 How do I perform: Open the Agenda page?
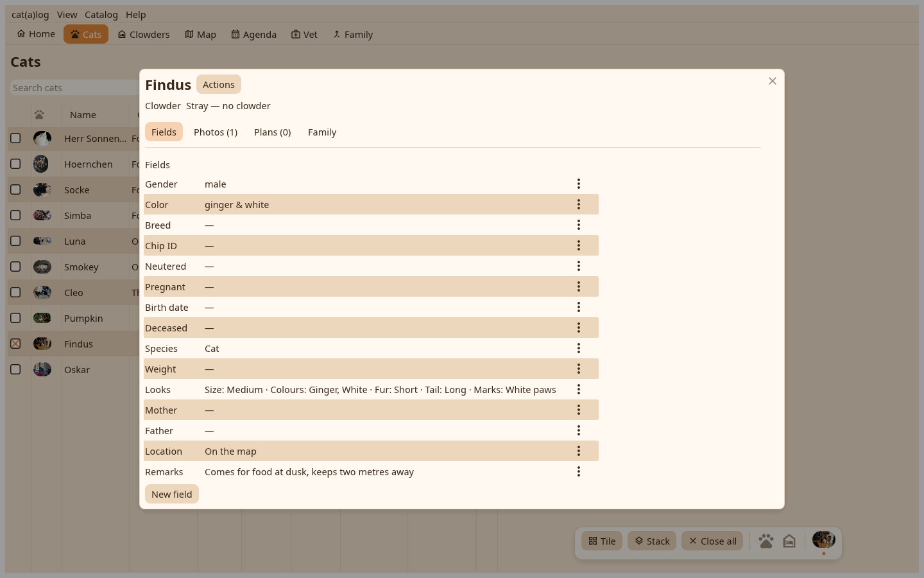[x=254, y=35]
